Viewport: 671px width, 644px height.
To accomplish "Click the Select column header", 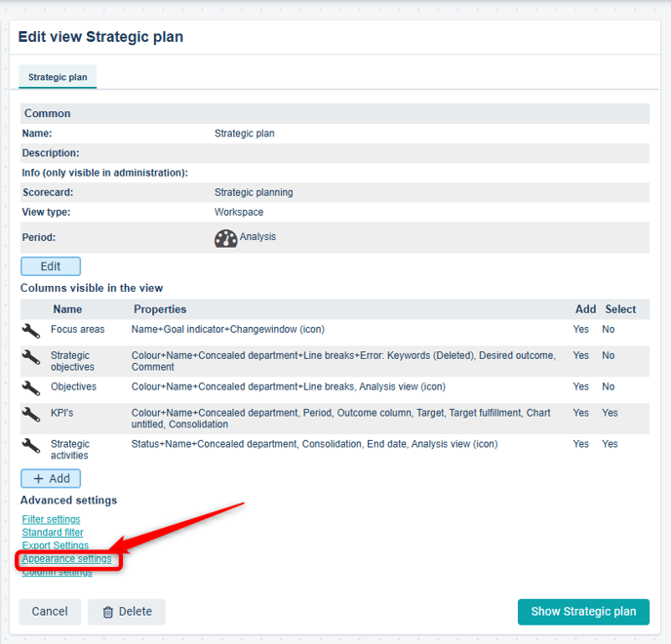I will click(x=620, y=309).
